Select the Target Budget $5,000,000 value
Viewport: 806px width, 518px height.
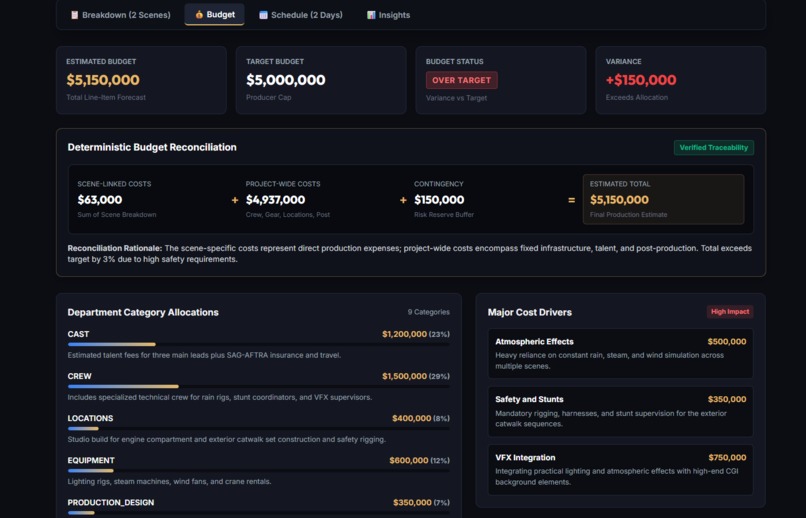(285, 80)
